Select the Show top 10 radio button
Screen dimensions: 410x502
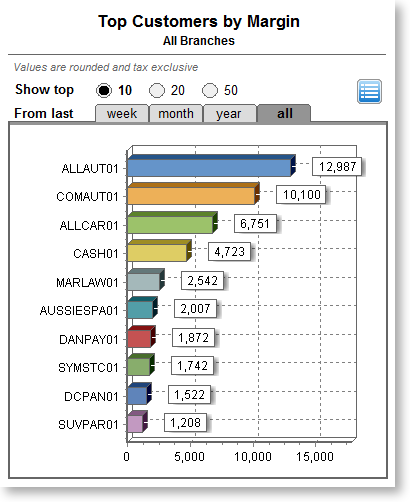pos(104,90)
